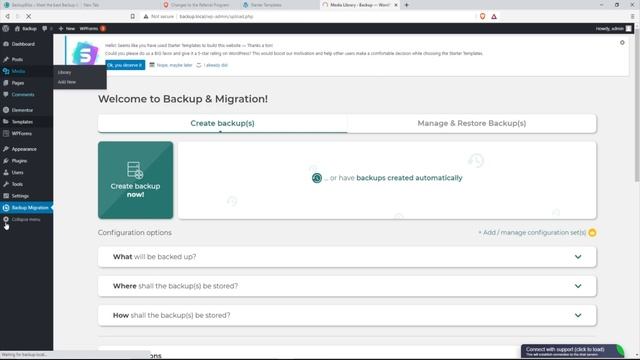This screenshot has width=640, height=360.
Task: Open Add / manage configuration set(s)
Action: coord(532,233)
